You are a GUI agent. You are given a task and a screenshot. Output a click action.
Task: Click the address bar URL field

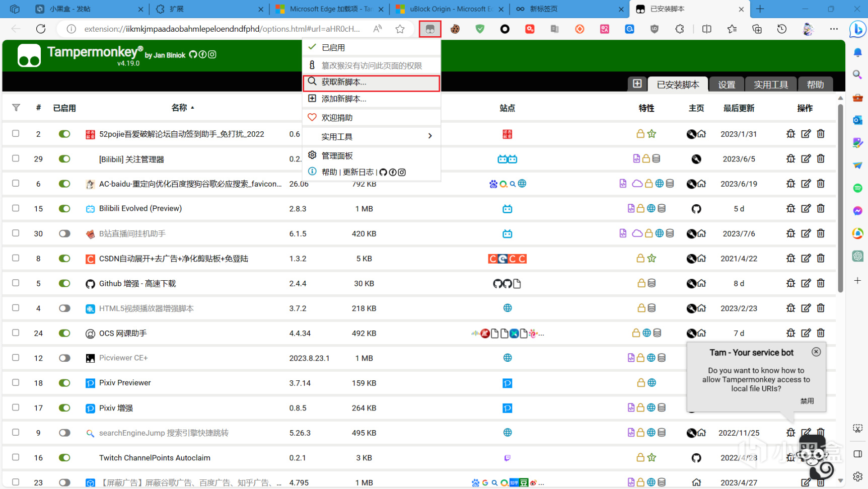point(222,29)
